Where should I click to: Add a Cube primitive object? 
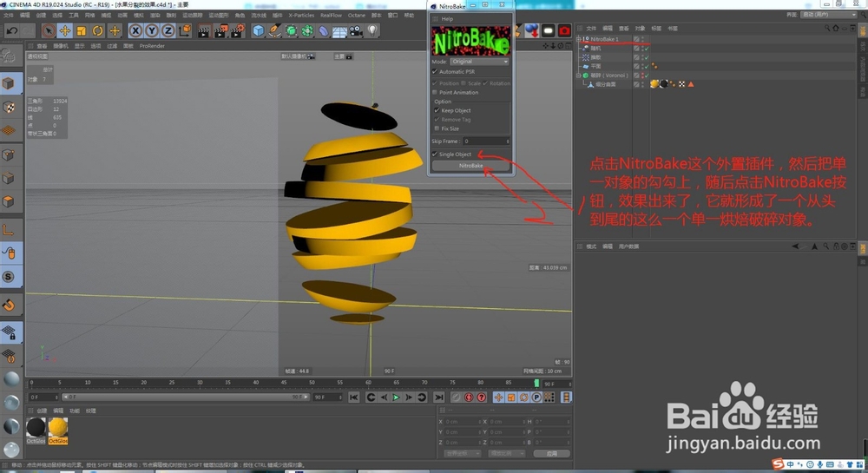coord(258,31)
